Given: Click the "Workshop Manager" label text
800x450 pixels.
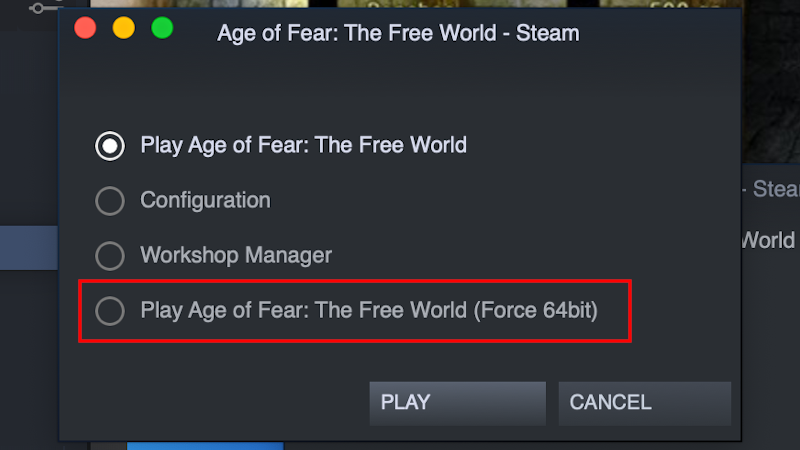Looking at the screenshot, I should [235, 256].
